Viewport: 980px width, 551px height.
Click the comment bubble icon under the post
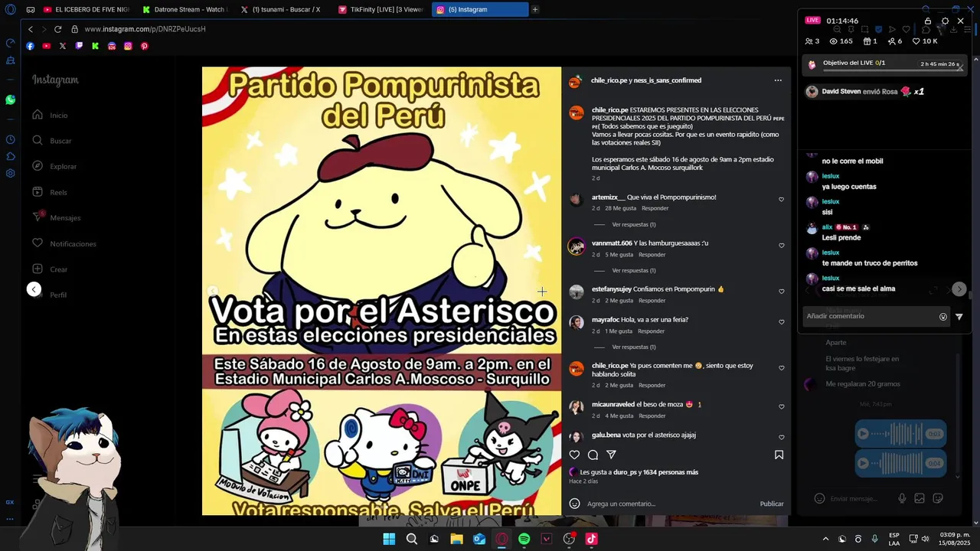point(593,455)
